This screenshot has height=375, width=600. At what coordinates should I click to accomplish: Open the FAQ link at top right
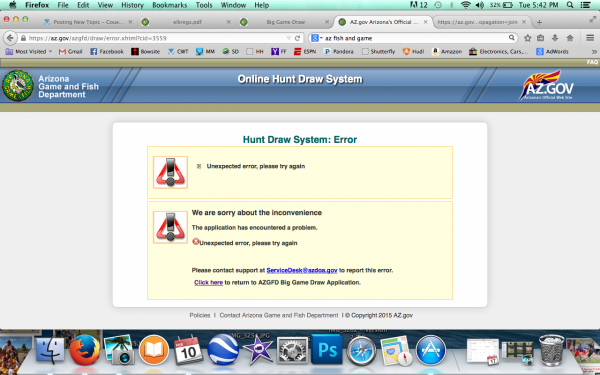592,62
